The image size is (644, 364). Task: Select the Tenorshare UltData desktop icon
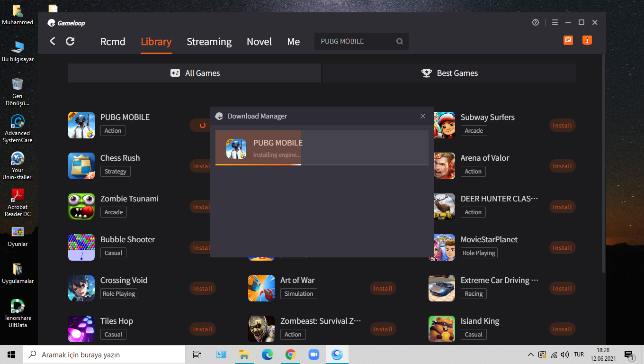tap(18, 313)
